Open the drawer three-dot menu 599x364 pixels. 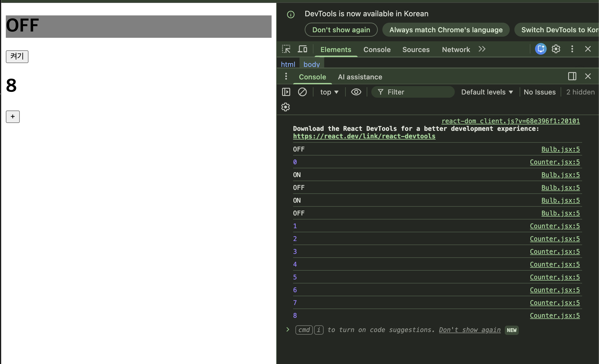pyautogui.click(x=286, y=76)
